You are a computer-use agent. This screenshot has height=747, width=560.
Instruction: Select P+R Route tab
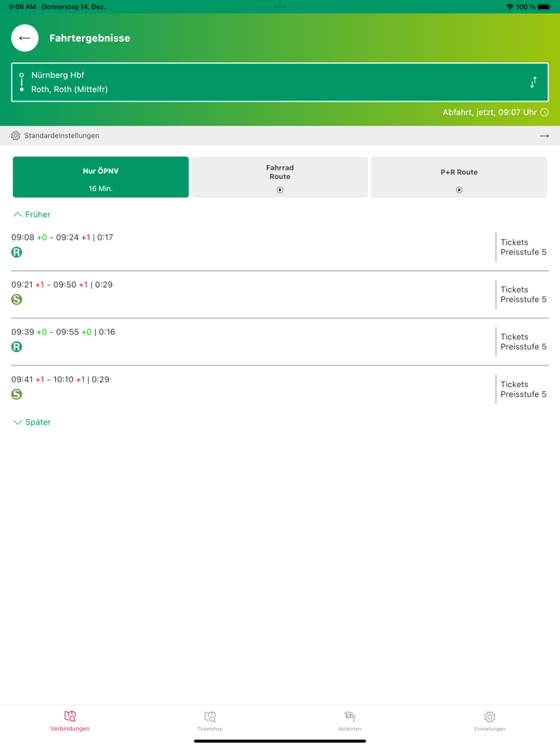click(459, 177)
